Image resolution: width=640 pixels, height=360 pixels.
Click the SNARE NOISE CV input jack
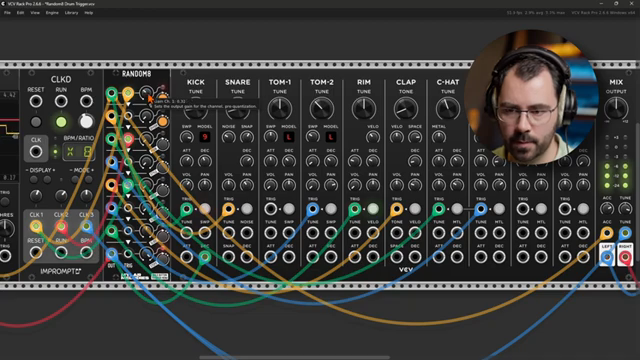point(247,233)
